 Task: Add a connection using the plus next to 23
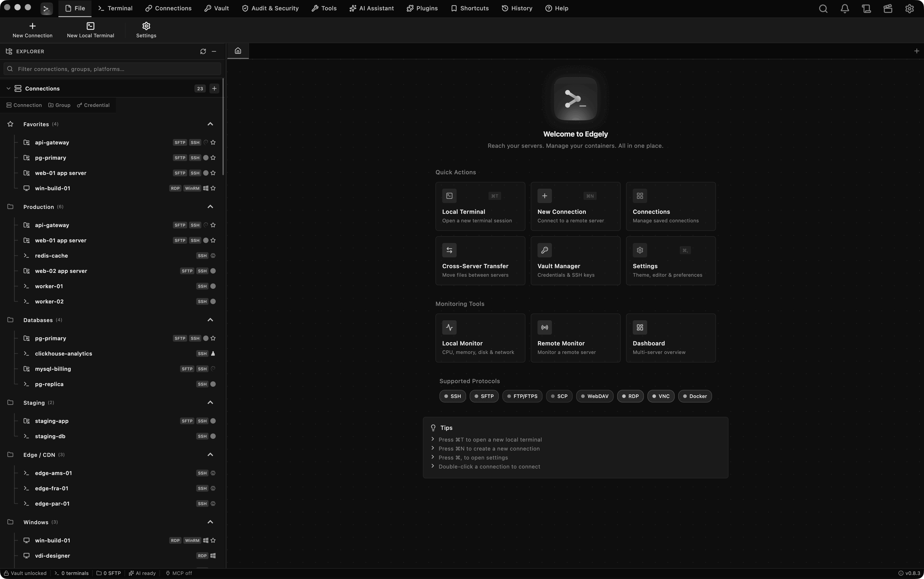(214, 88)
